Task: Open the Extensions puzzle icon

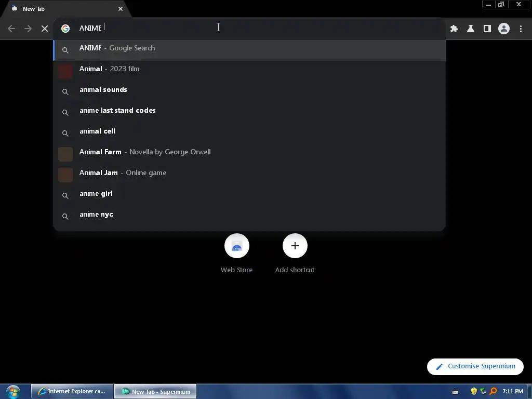Action: point(454,29)
